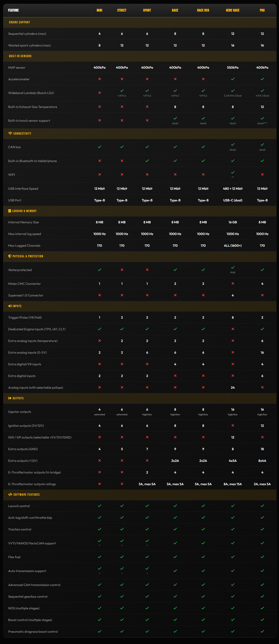Click the red X for Accelerometer under MINI
This screenshot has width=279, height=644.
99,79
